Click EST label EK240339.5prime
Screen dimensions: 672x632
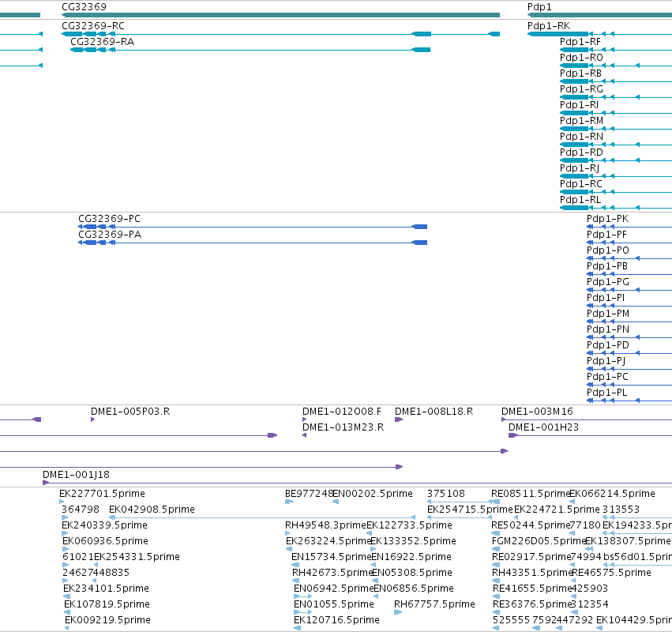(x=104, y=525)
